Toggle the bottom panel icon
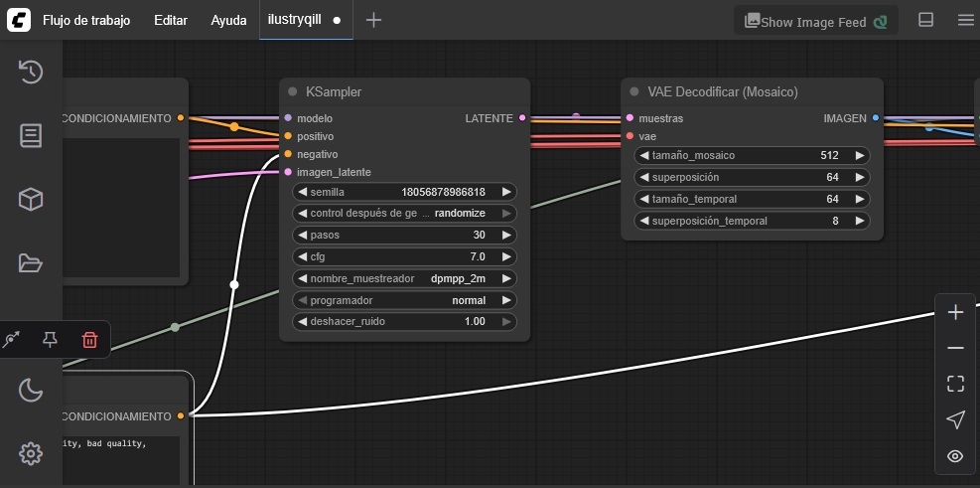Screen dimensions: 980x488 click(925, 20)
